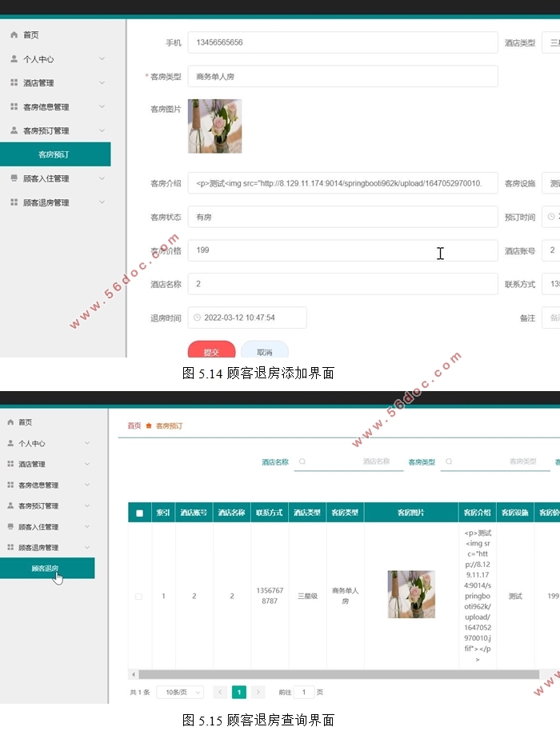Click the home icon beside 首页 in top sidebar
560x731 pixels.
point(14,35)
